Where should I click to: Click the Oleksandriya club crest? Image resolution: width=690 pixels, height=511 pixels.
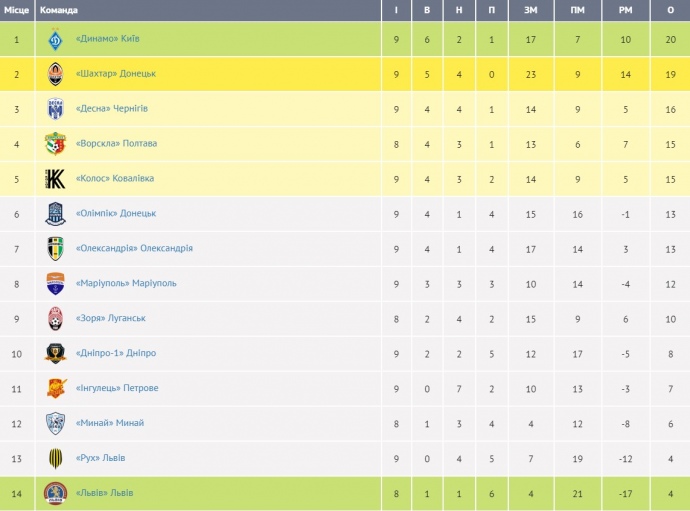click(56, 249)
